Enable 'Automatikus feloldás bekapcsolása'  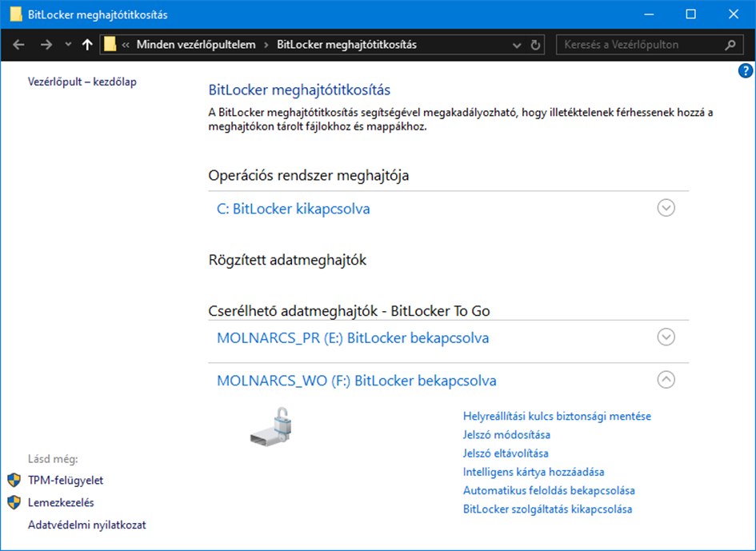coord(549,491)
